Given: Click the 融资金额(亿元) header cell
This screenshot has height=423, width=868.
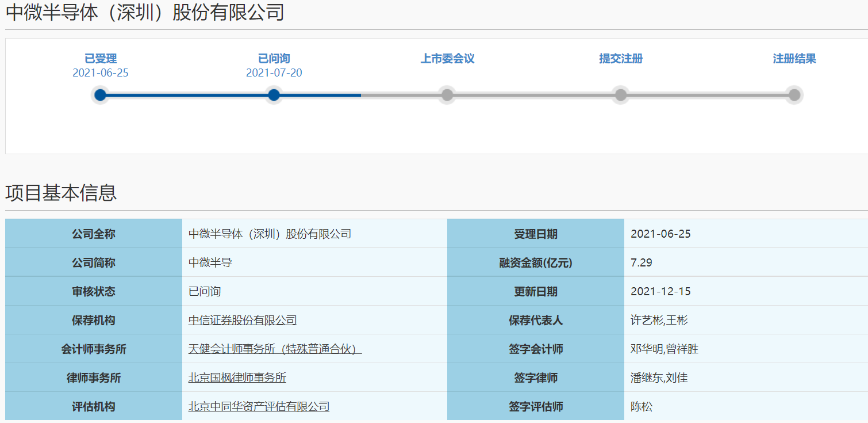Looking at the screenshot, I should point(536,262).
